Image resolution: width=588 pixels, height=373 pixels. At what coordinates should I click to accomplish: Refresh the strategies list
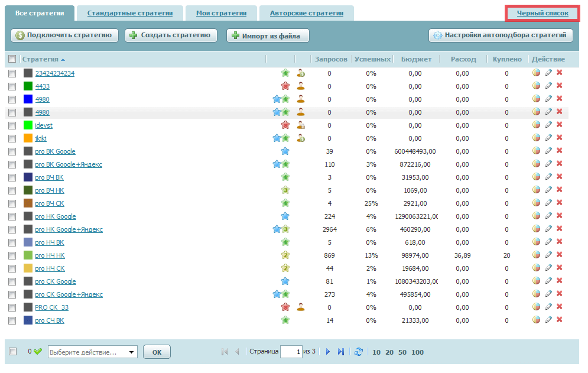tap(359, 352)
